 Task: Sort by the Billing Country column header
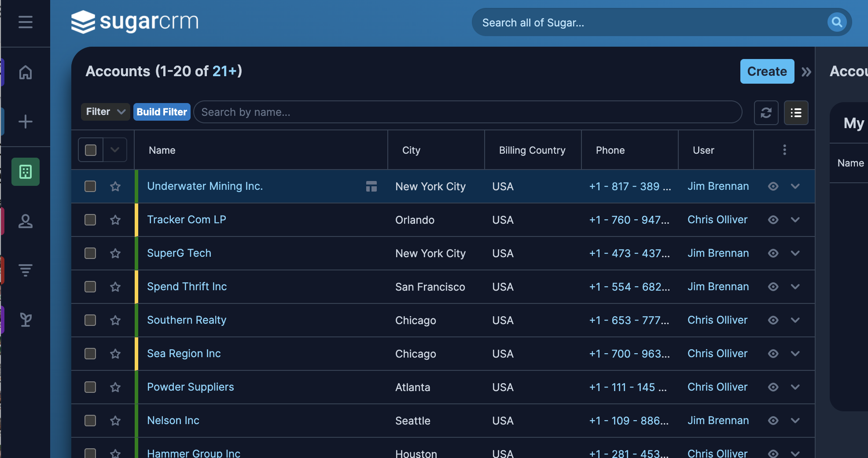pos(532,150)
